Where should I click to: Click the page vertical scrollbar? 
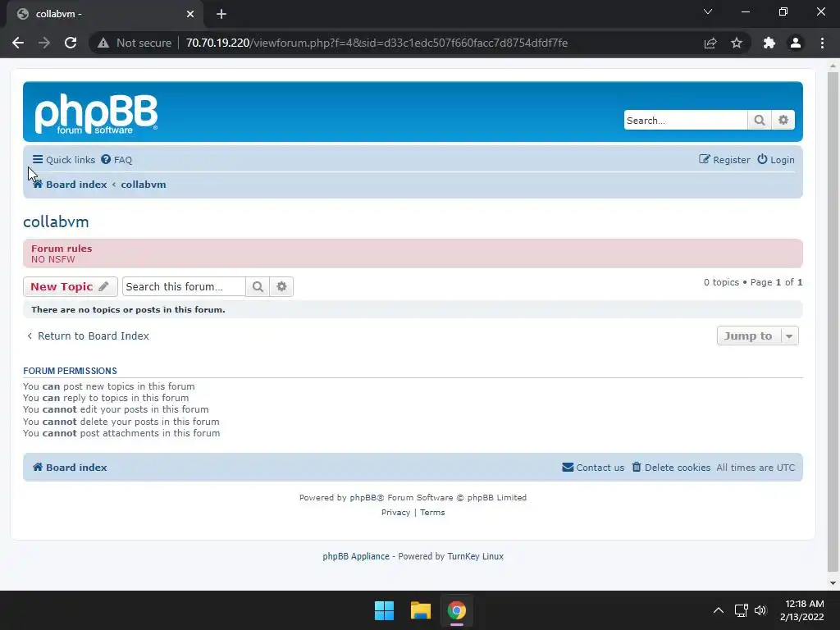833,322
